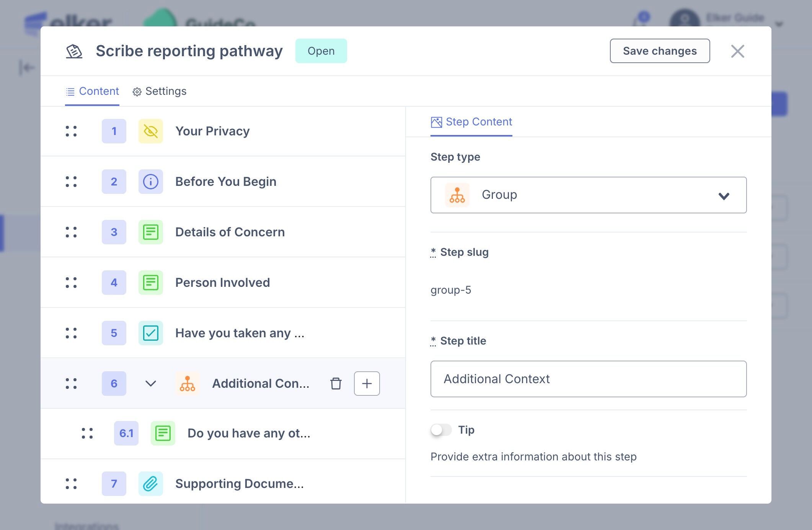Click the info icon for Before You Begin
This screenshot has height=530, width=812.
click(x=150, y=182)
